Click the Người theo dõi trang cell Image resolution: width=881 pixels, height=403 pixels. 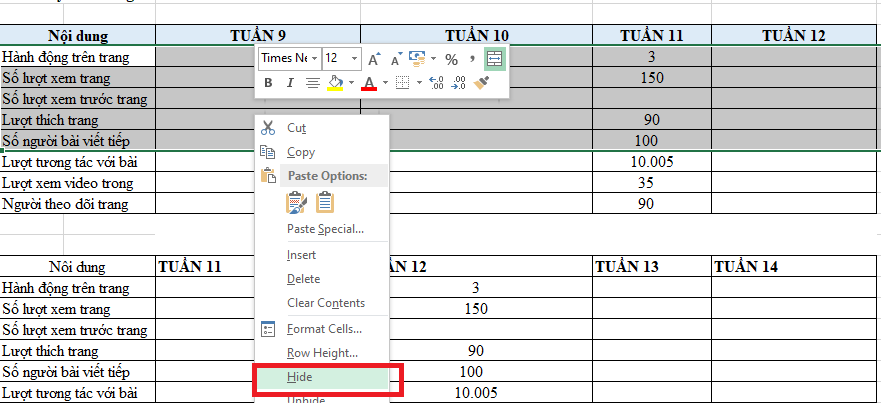tap(78, 203)
